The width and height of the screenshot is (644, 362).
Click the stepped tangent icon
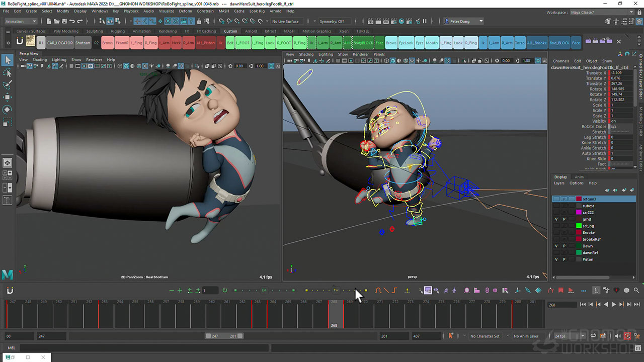click(x=394, y=290)
